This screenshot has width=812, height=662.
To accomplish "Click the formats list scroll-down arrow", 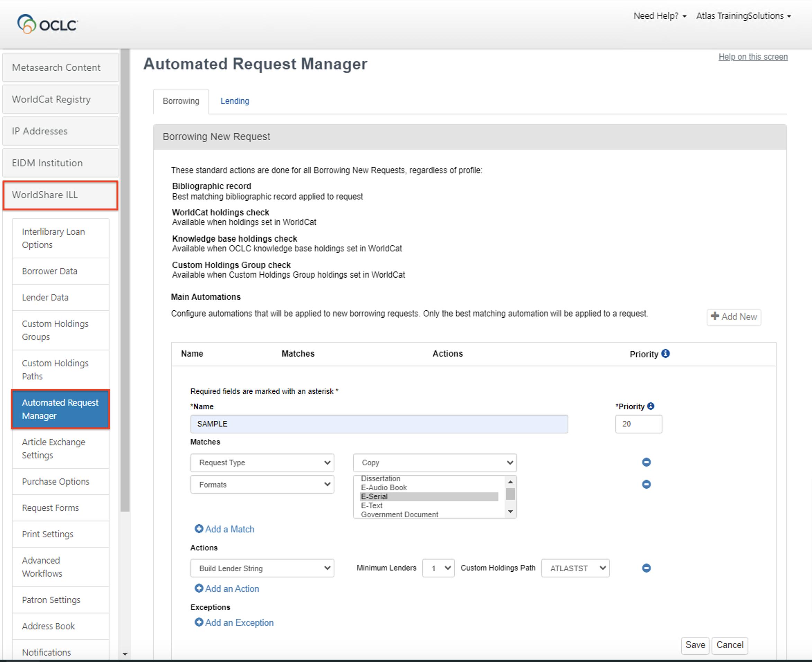I will tap(511, 512).
